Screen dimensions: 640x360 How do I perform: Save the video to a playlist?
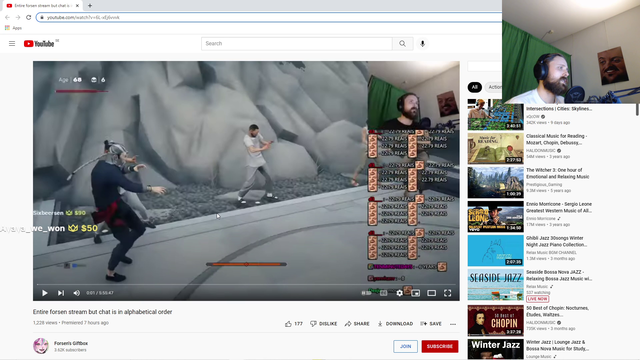click(x=431, y=324)
